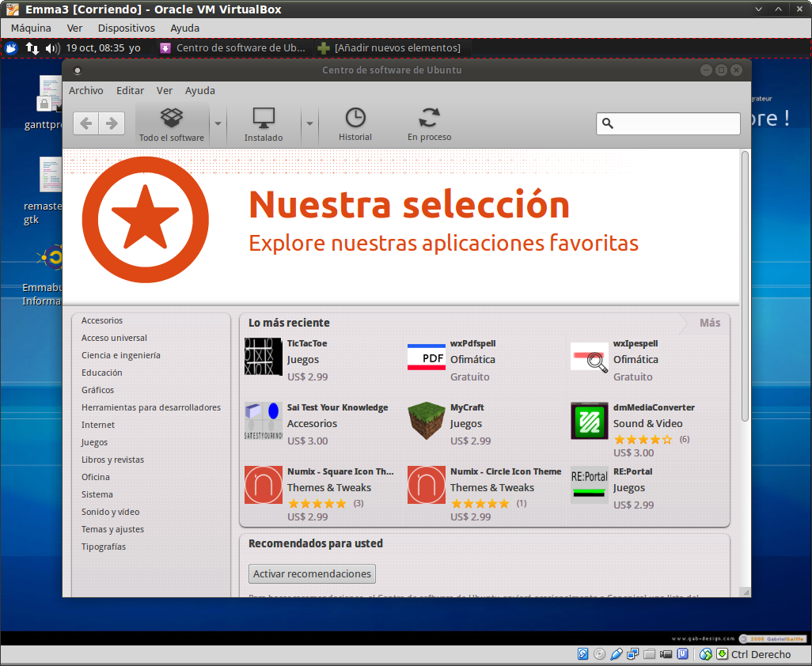Expand the Instalado dropdown arrow

[x=309, y=123]
